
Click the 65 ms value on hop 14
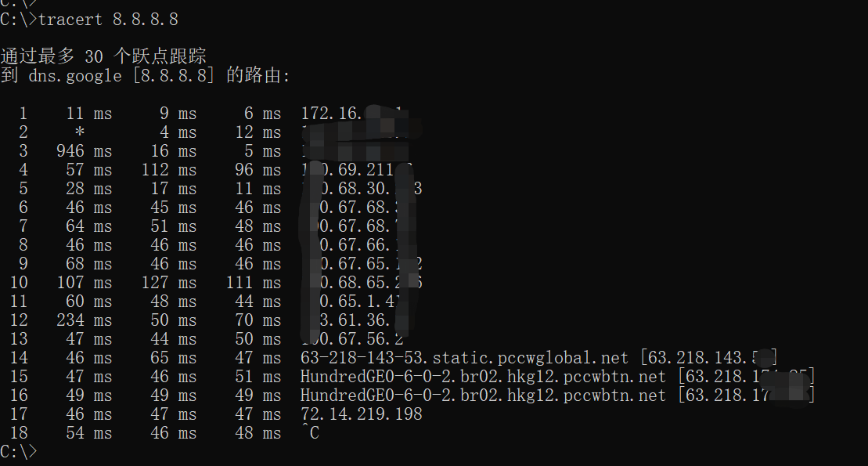tap(173, 358)
